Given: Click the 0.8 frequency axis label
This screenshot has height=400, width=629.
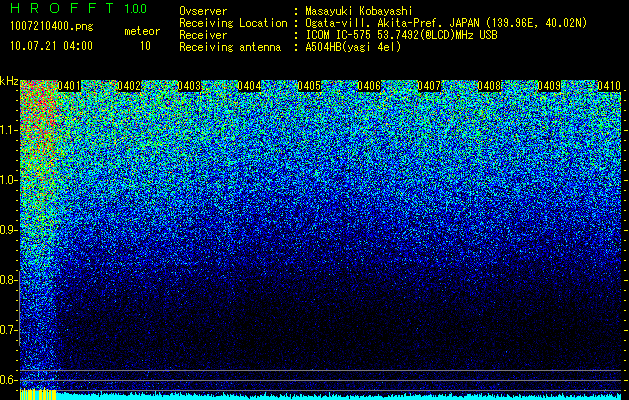Looking at the screenshot, I should pyautogui.click(x=7, y=280).
